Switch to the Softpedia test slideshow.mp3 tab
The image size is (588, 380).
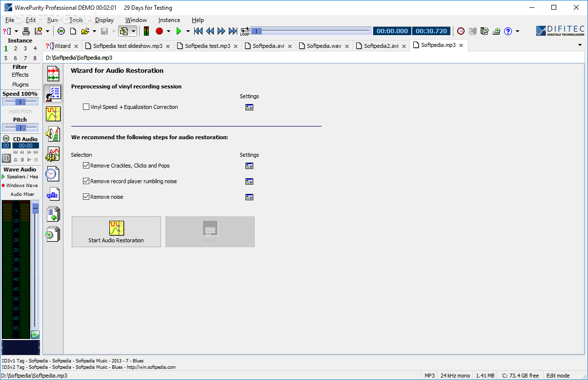pos(128,46)
